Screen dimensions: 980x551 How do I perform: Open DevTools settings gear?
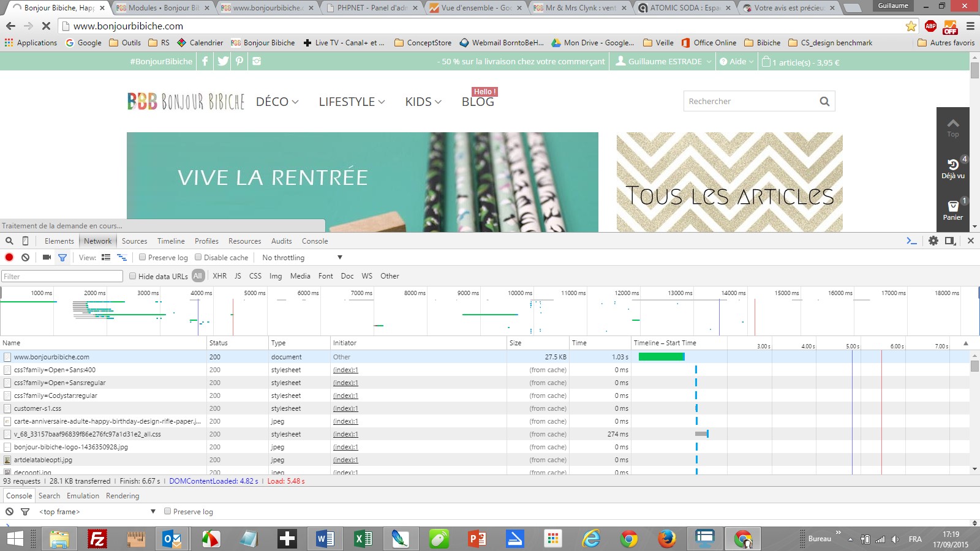click(x=933, y=241)
